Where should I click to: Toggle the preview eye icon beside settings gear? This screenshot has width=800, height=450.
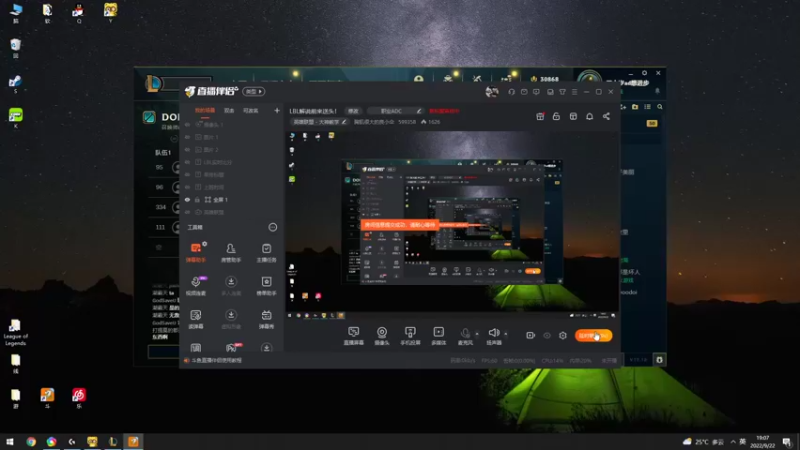pos(547,335)
